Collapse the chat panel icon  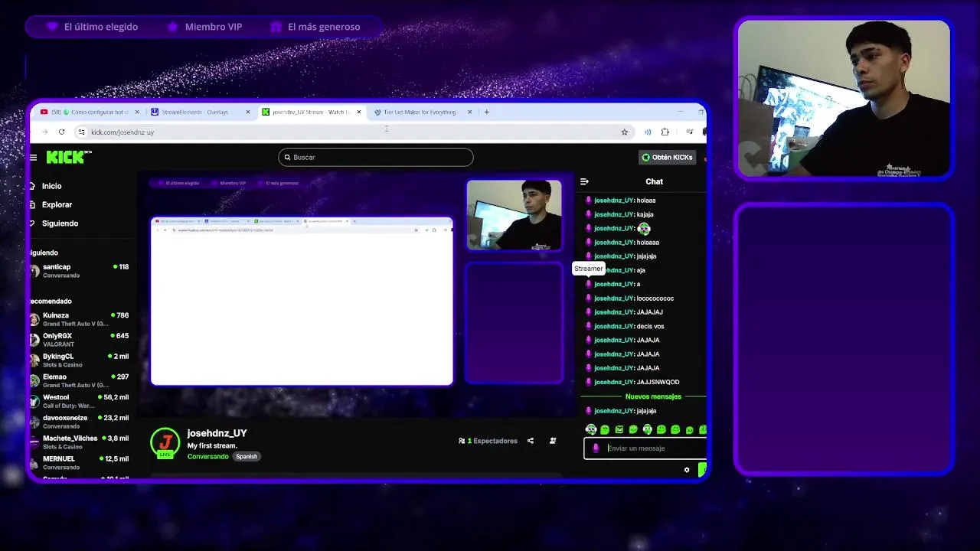(584, 181)
